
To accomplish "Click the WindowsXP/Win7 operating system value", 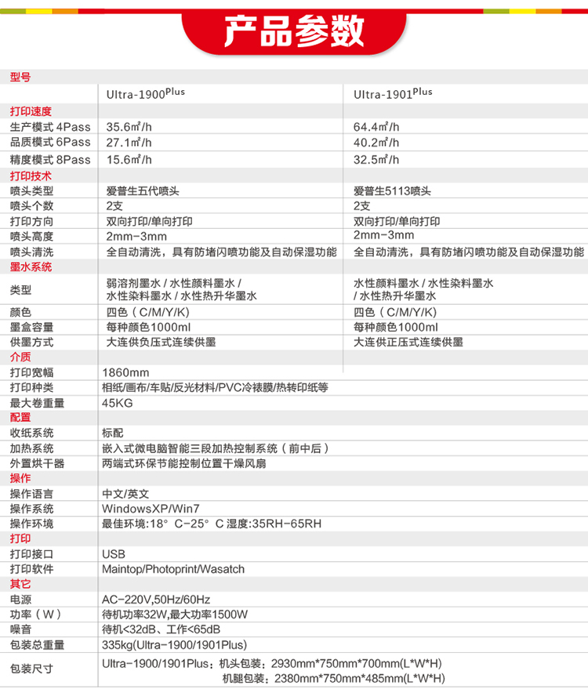I will point(145,510).
